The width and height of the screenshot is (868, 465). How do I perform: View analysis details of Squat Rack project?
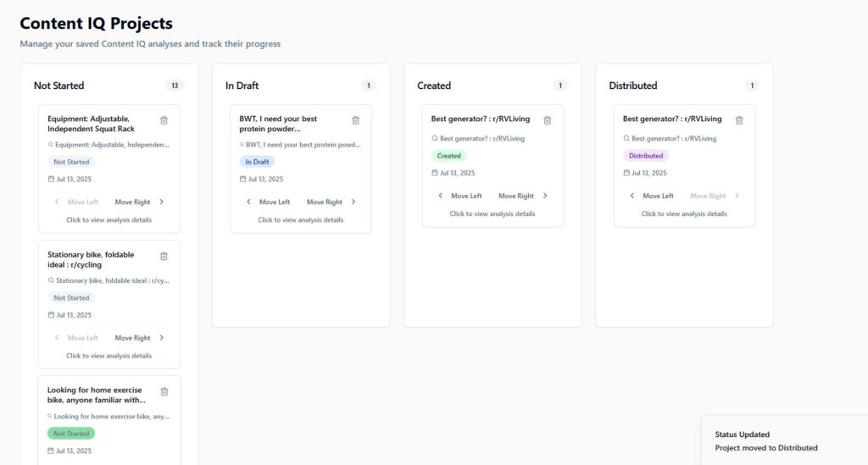point(109,219)
